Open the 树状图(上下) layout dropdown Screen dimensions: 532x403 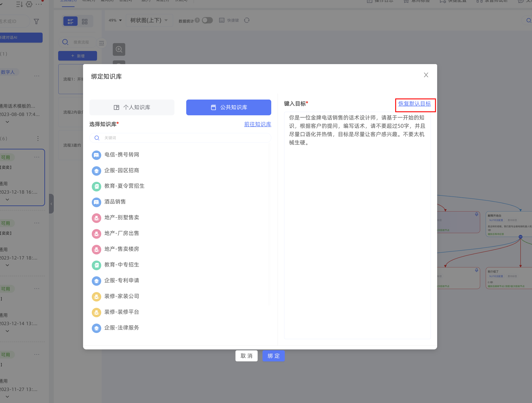tap(149, 20)
